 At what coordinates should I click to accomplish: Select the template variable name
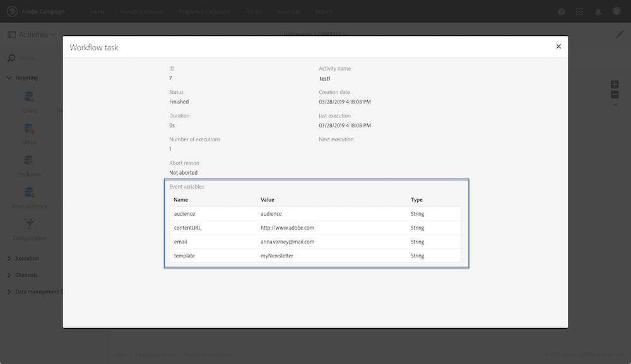tap(184, 255)
